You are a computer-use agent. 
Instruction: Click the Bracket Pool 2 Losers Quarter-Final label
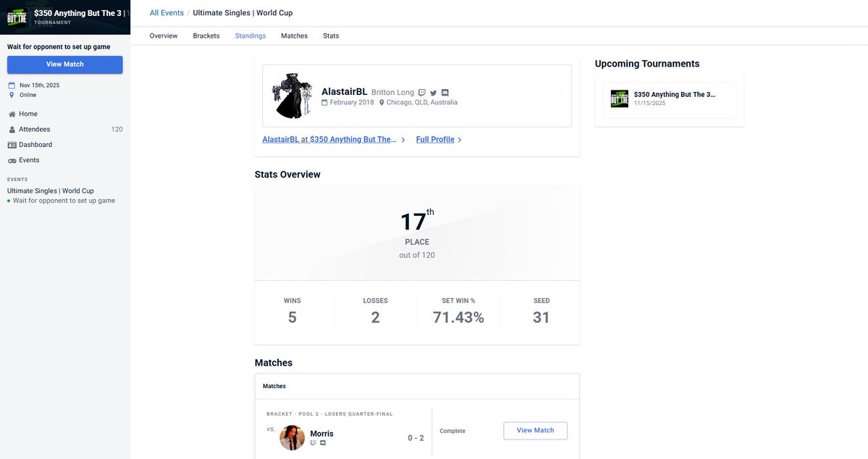tap(329, 414)
